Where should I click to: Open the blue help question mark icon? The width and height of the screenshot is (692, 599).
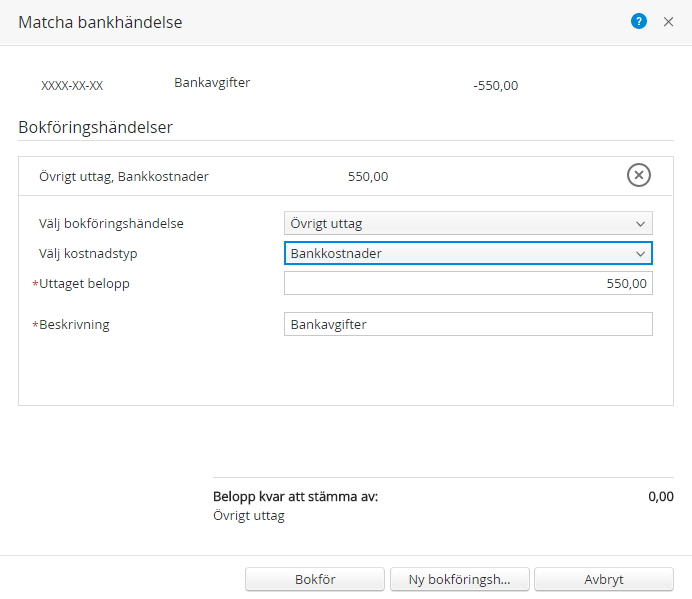pos(639,21)
